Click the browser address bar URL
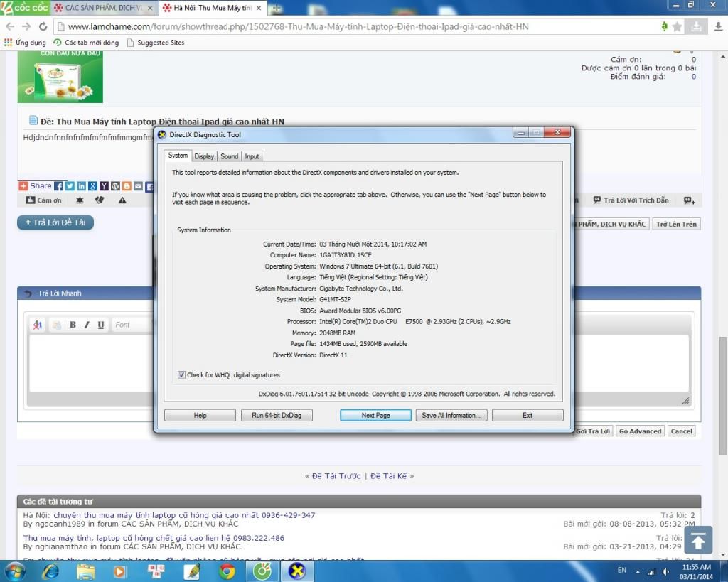The height and width of the screenshot is (582, 728). point(299,26)
